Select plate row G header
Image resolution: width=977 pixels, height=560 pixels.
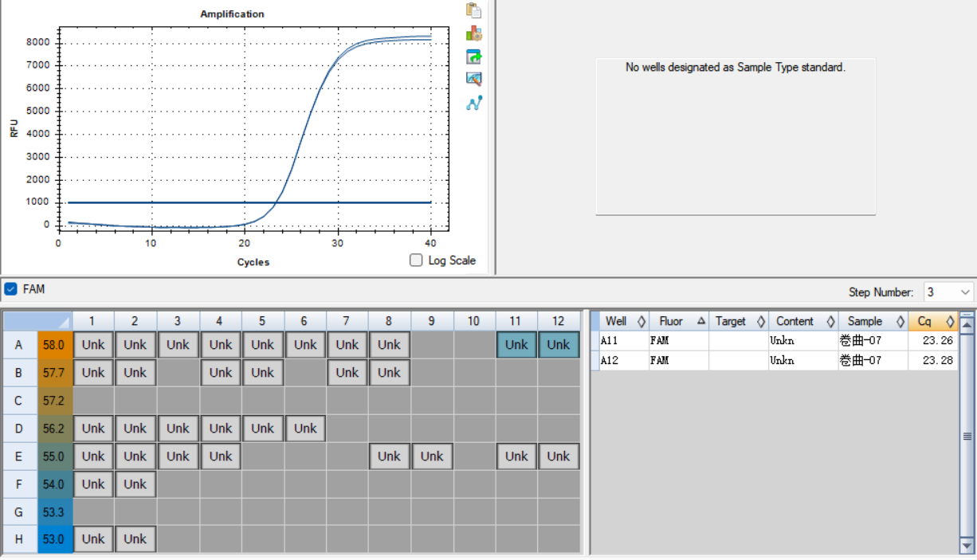pos(19,511)
